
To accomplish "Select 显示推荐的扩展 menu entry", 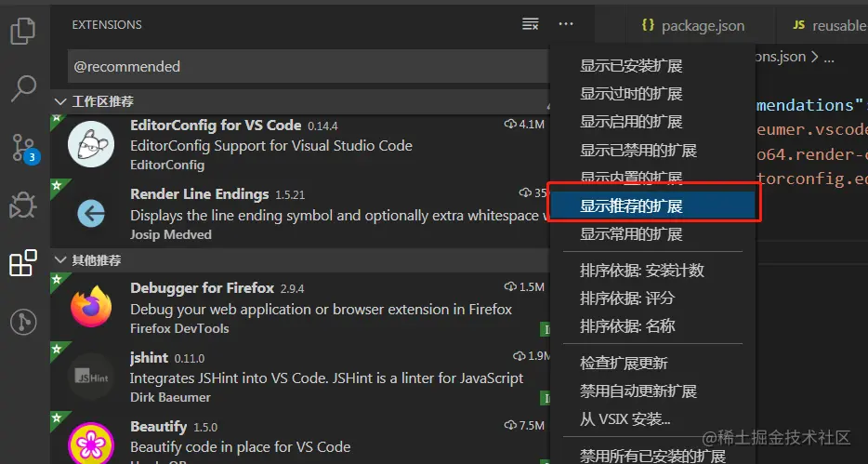I will click(653, 205).
